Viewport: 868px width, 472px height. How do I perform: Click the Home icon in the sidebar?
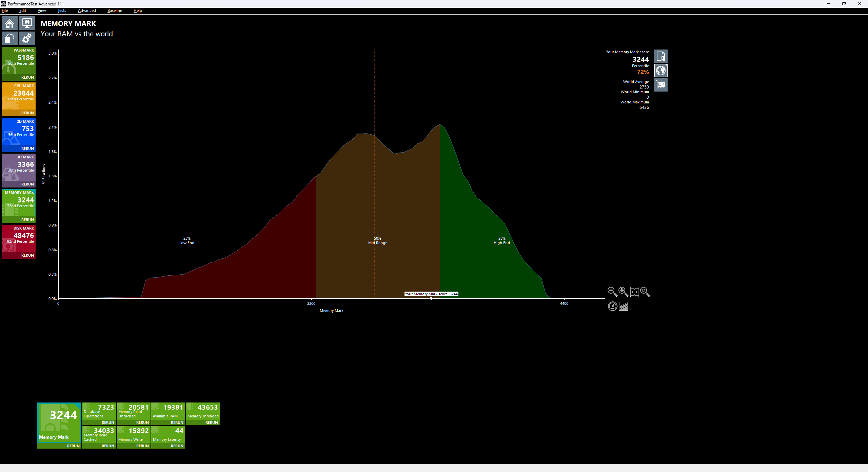9,23
